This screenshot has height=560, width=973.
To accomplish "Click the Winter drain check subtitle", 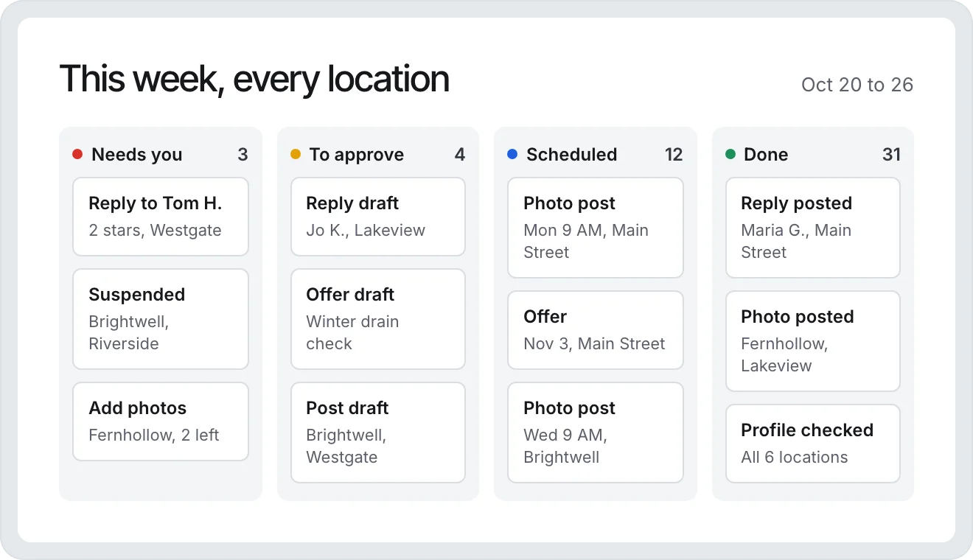I will point(352,332).
